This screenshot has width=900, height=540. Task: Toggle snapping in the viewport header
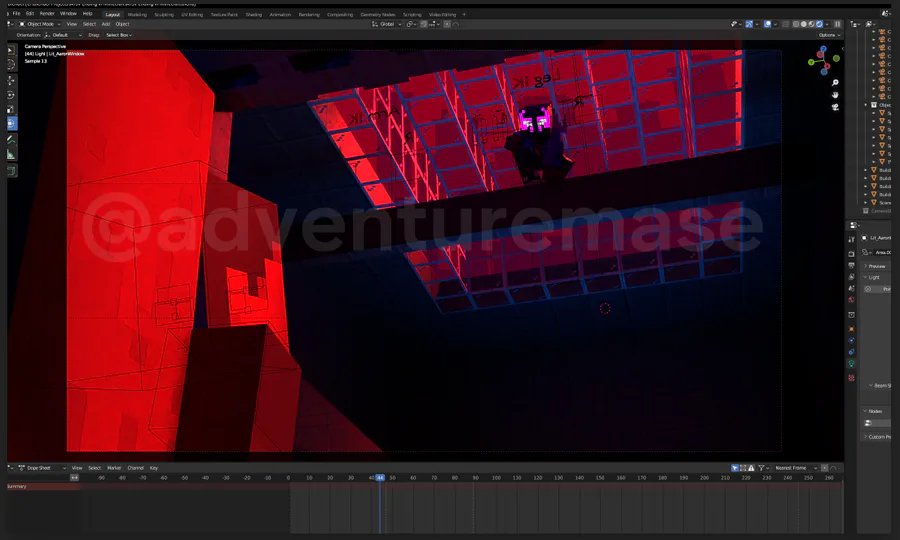pyautogui.click(x=424, y=24)
